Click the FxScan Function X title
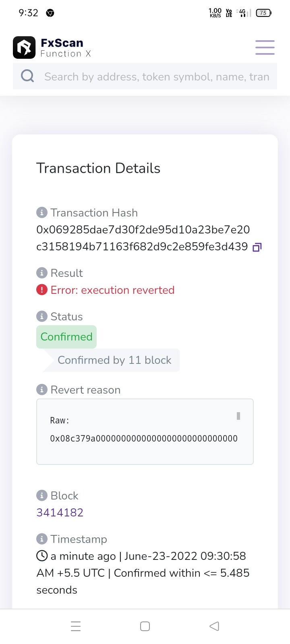The image size is (290, 644). tap(65, 47)
